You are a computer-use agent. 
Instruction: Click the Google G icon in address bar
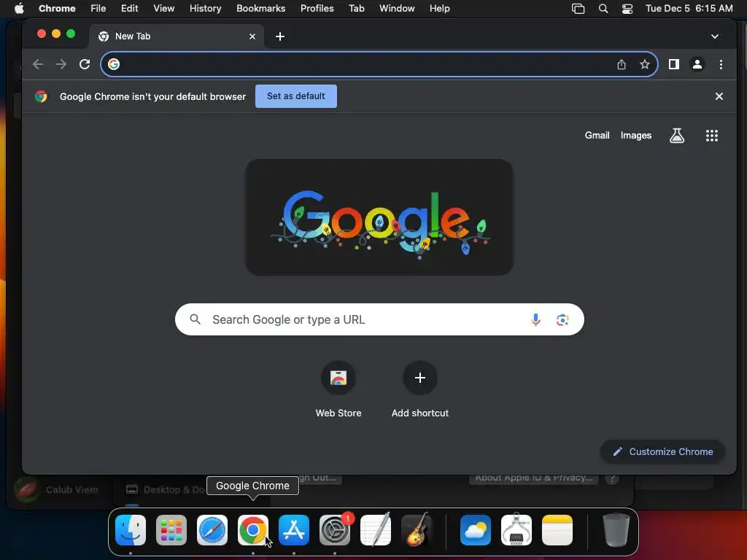(x=113, y=64)
